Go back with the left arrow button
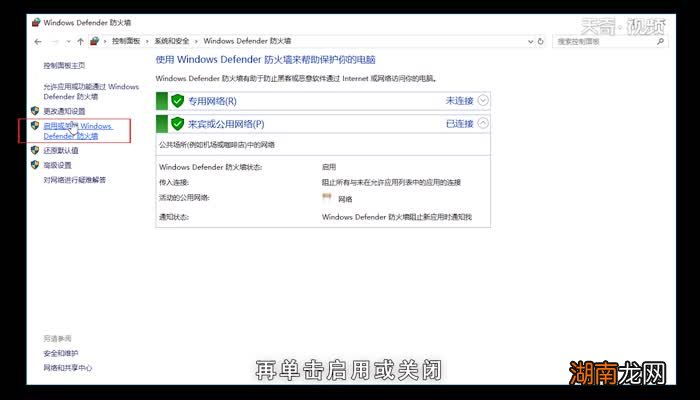The height and width of the screenshot is (400, 700). coord(38,42)
